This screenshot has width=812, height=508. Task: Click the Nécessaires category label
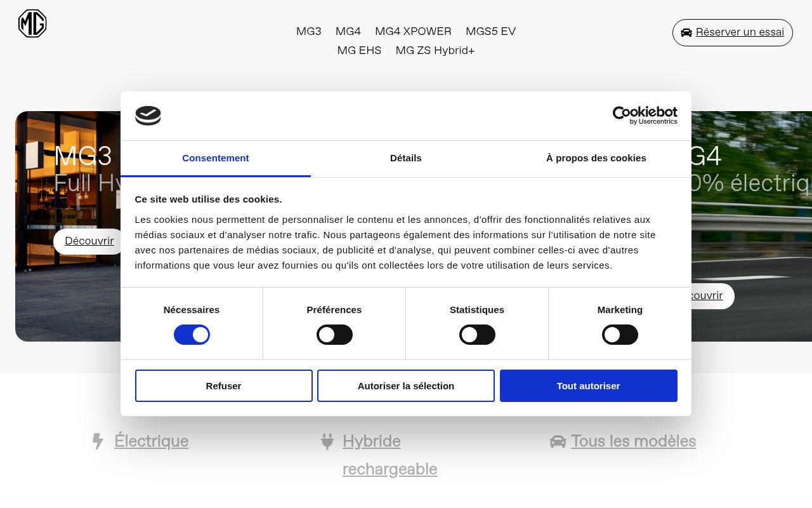tap(192, 310)
